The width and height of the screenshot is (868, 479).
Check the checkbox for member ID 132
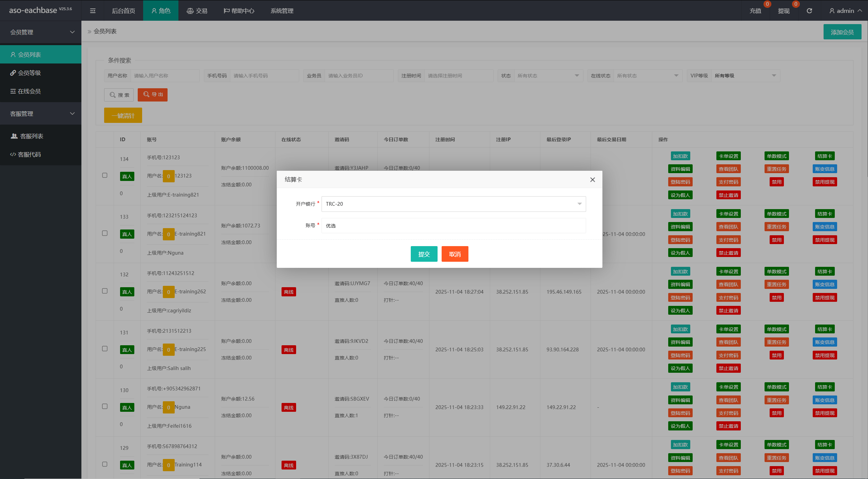(x=105, y=291)
